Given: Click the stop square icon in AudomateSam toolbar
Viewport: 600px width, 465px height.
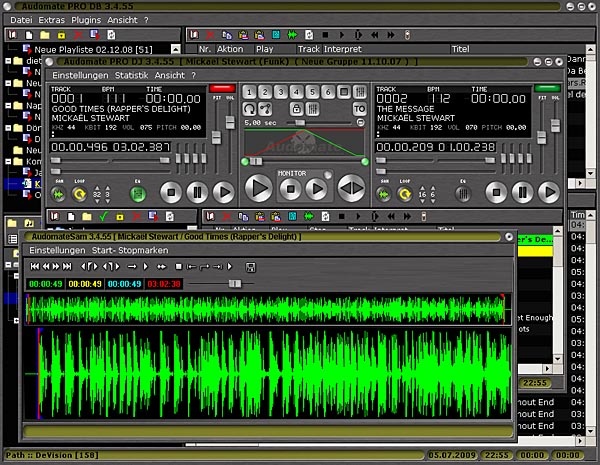Looking at the screenshot, I should click(178, 266).
